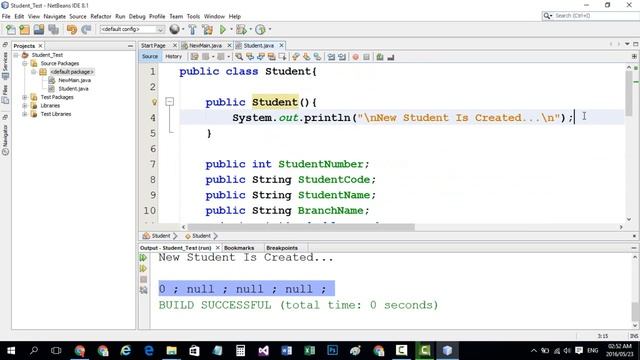This screenshot has height=360, width=640.
Task: Close the Projects panel tab
Action: pyautogui.click(x=40, y=46)
